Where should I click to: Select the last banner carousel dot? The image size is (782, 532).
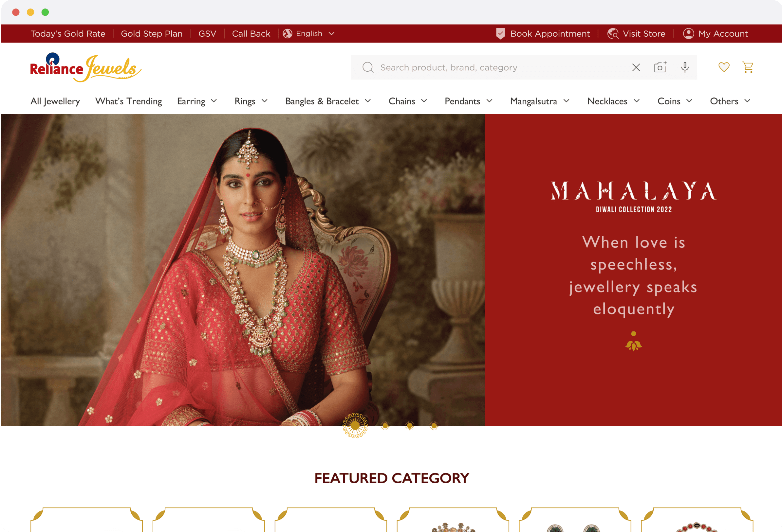434,426
